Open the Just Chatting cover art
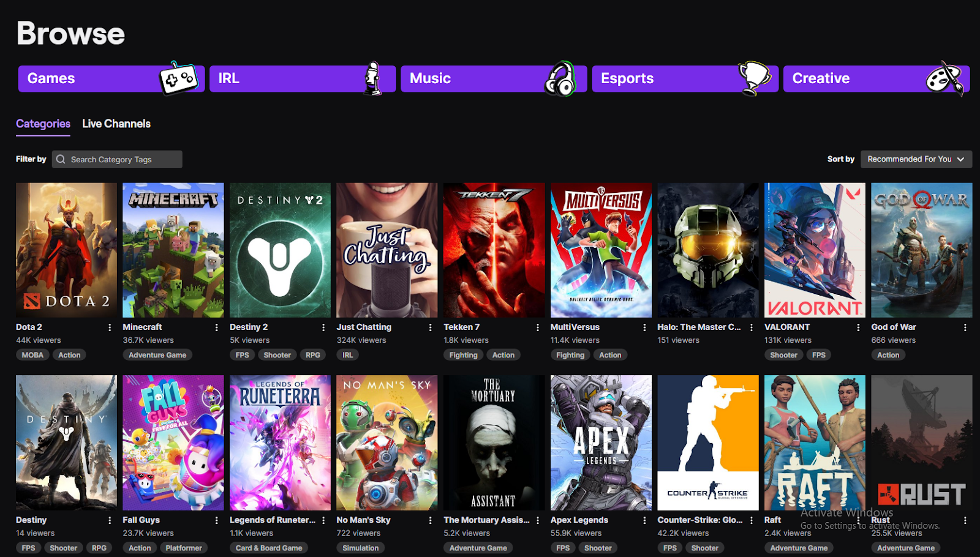Image resolution: width=980 pixels, height=557 pixels. pyautogui.click(x=387, y=250)
